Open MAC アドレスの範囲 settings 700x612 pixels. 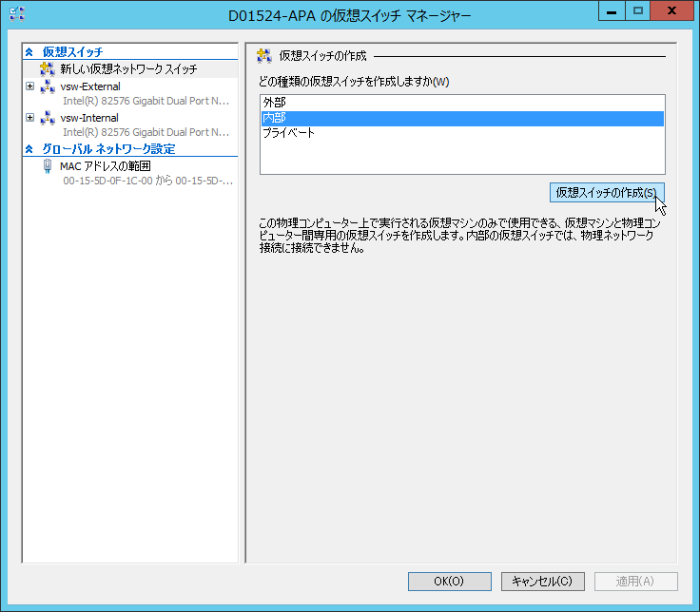(x=106, y=166)
